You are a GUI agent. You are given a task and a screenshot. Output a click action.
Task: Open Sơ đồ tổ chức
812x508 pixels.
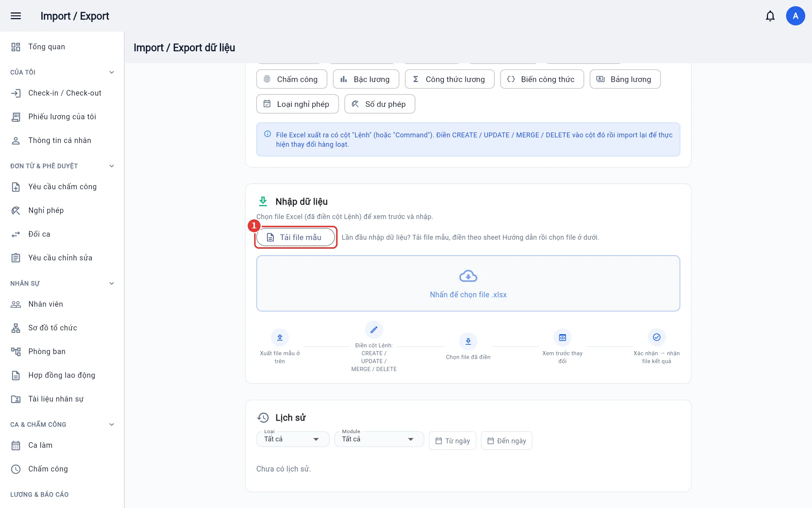(62, 328)
